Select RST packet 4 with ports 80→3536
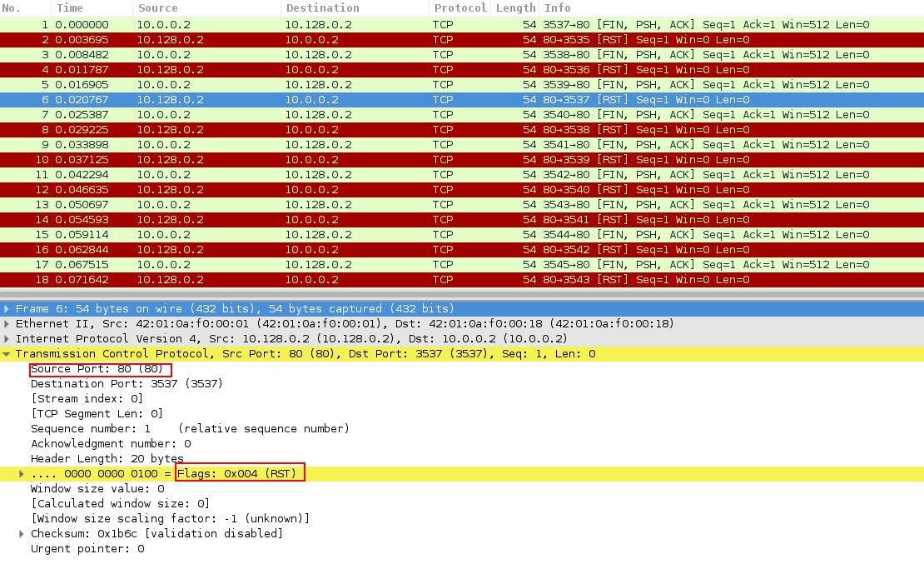924x574 pixels. tap(462, 70)
